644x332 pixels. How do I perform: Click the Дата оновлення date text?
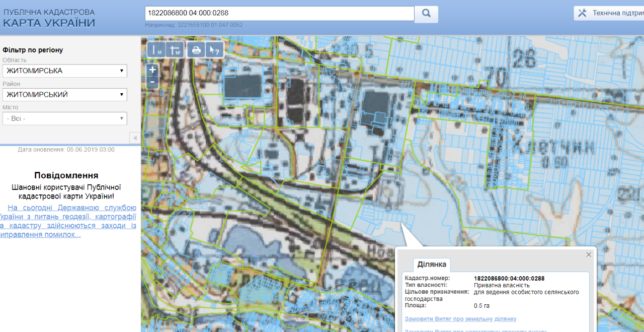click(x=66, y=150)
